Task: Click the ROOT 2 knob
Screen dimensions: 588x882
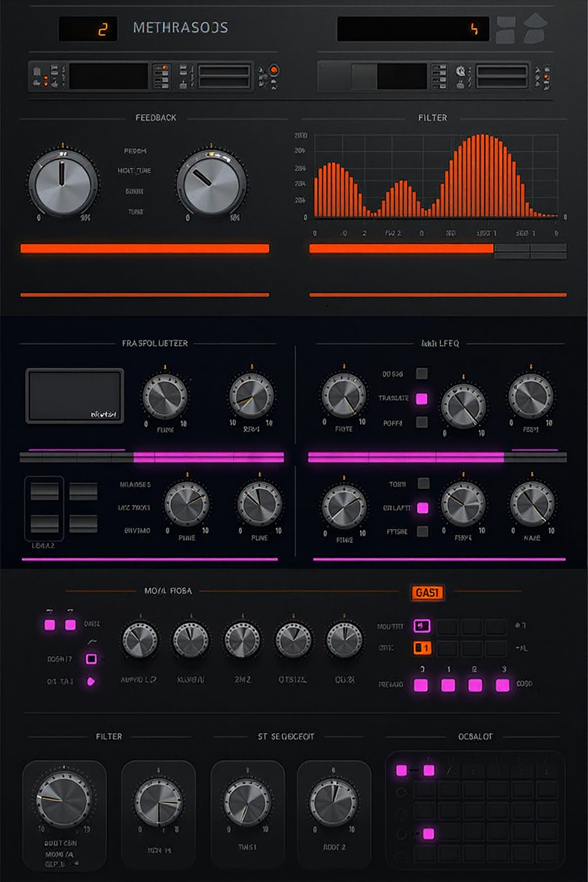Action: (333, 802)
